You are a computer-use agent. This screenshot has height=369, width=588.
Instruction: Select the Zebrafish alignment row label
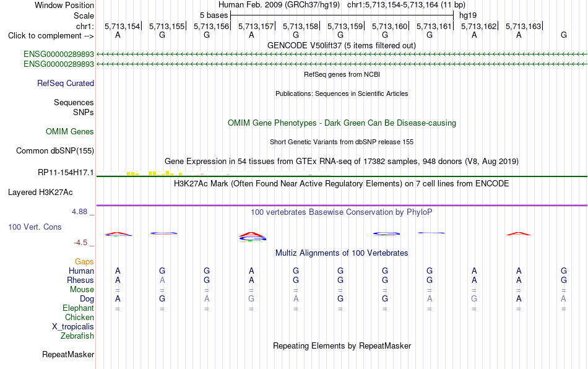coord(77,336)
